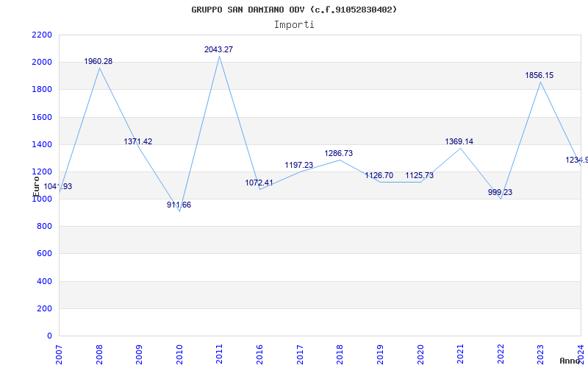Click the 2016 year label on x-axis
This screenshot has width=588, height=368.
(259, 355)
